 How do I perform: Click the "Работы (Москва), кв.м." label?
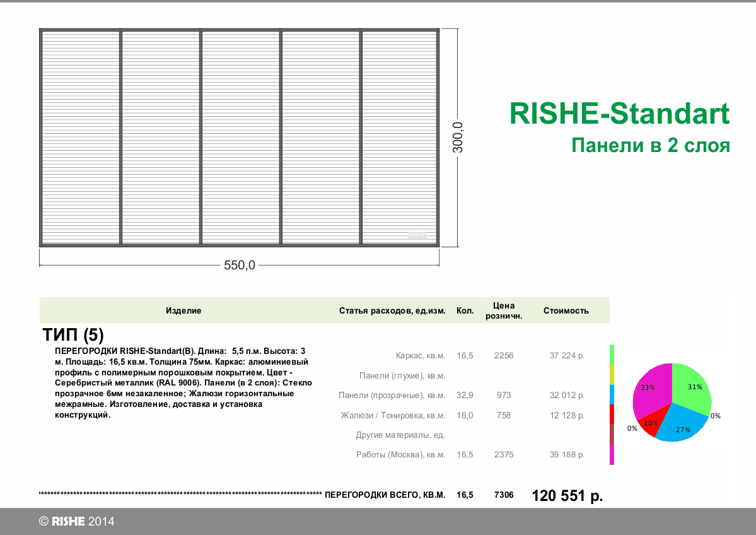coord(400,455)
